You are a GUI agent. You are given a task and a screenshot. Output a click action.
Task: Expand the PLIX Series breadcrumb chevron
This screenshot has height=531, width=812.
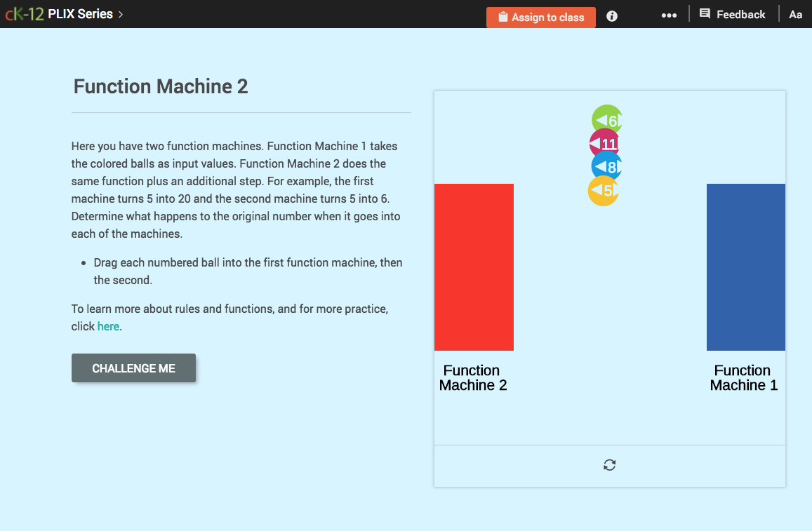click(x=121, y=13)
